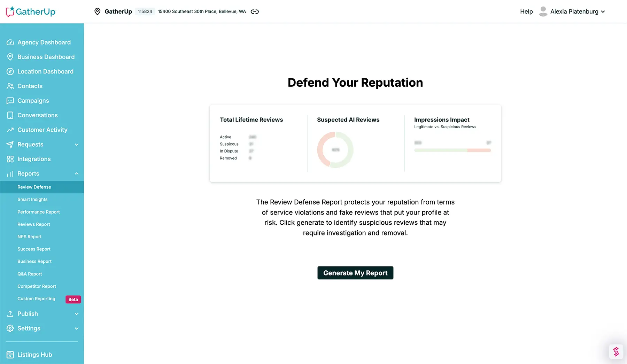
Task: Click the GatherUp logo in the header
Action: (31, 11)
